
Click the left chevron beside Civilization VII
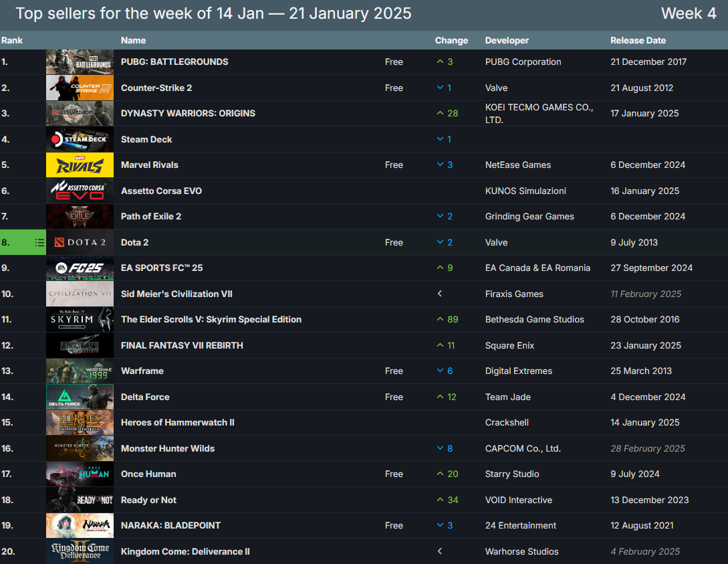[439, 294]
